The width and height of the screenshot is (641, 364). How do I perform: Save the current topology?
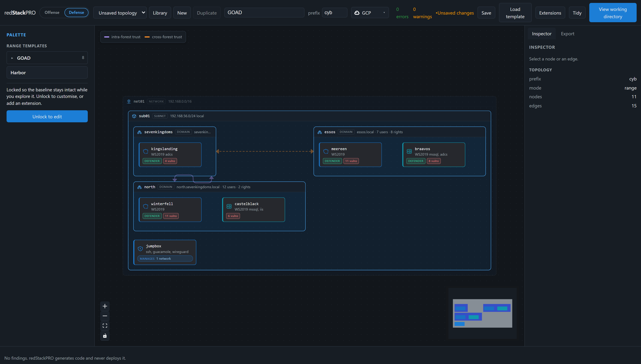[486, 13]
